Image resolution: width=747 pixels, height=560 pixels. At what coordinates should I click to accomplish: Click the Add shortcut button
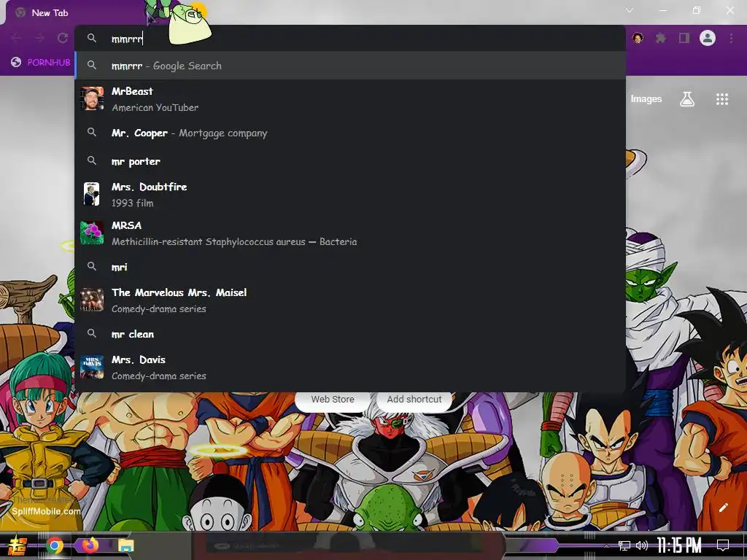414,400
